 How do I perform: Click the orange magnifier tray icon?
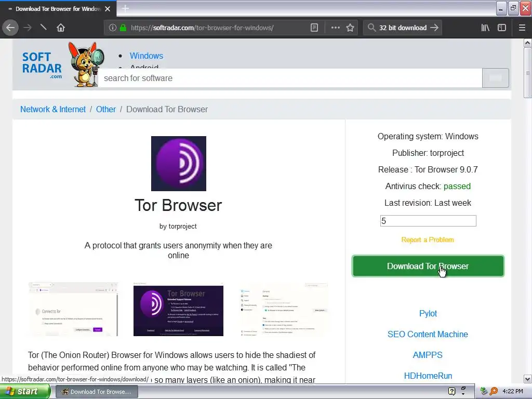coord(494,391)
